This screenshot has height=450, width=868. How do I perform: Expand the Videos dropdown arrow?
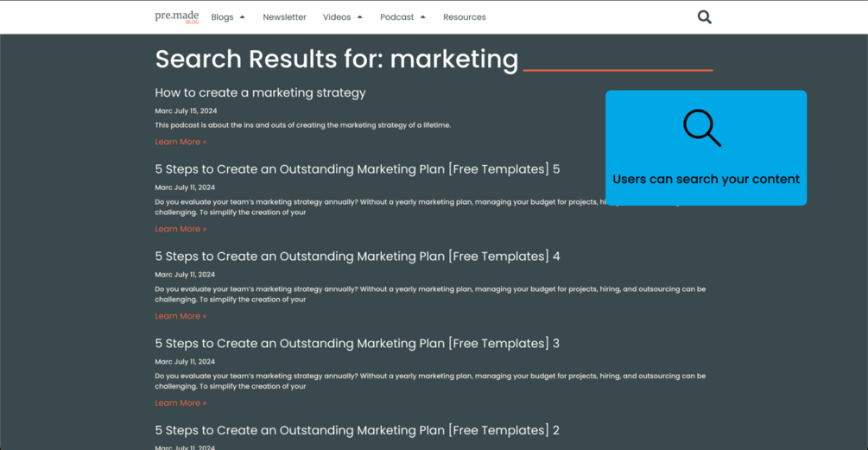click(x=360, y=17)
